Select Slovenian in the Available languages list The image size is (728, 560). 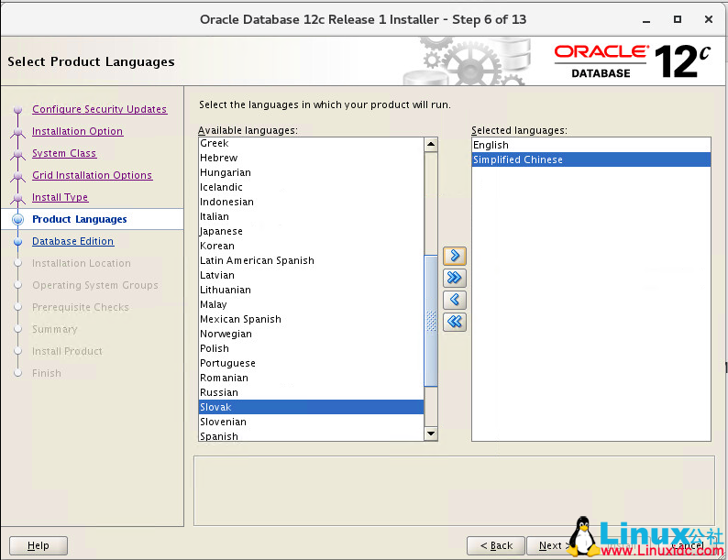[311, 422]
